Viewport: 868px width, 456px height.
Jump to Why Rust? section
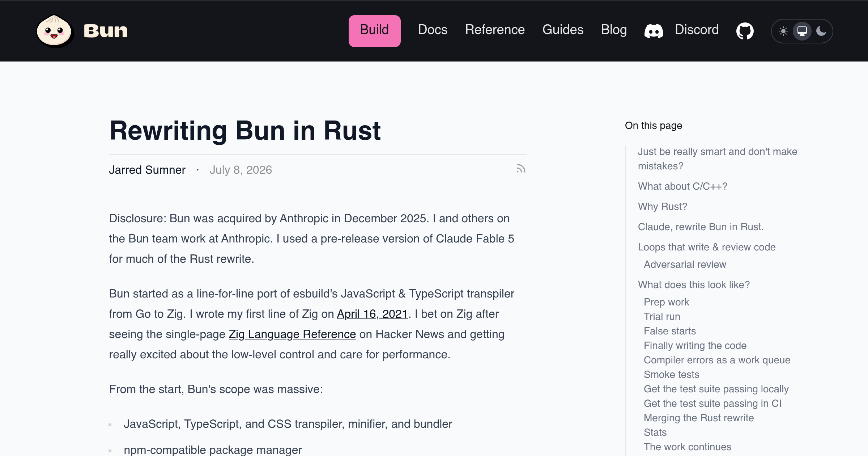(662, 206)
